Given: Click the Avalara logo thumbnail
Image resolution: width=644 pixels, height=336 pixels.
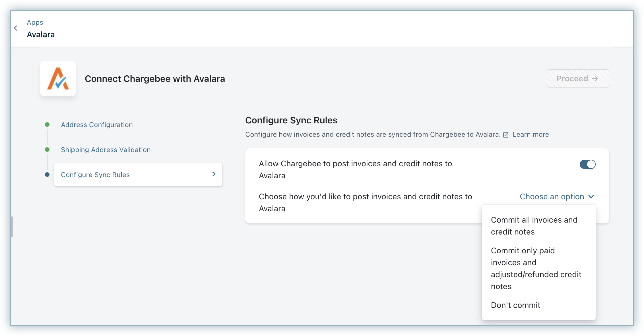Looking at the screenshot, I should click(x=58, y=78).
